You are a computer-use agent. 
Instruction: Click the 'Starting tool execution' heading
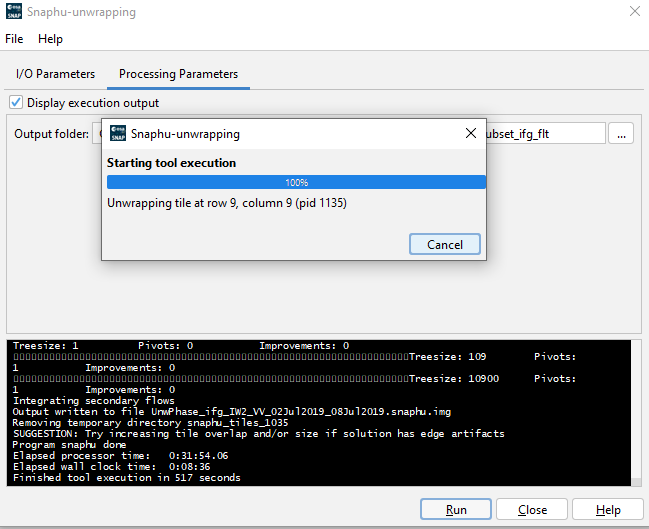click(x=171, y=163)
